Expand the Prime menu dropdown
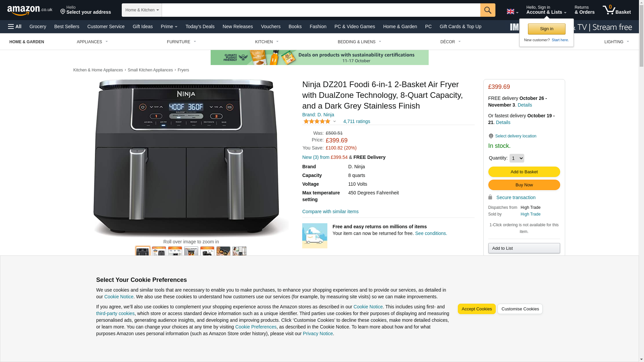This screenshot has height=362, width=644. [169, 26]
